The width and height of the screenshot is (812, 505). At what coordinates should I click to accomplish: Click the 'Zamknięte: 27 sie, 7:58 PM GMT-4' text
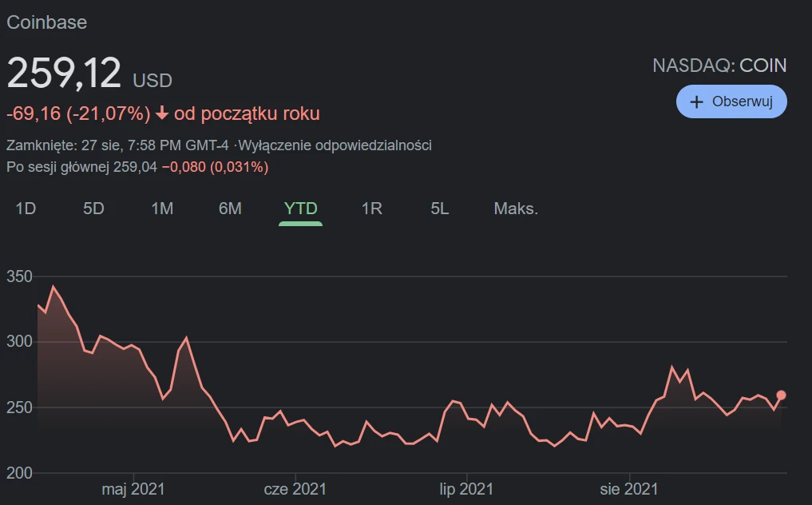pos(117,145)
